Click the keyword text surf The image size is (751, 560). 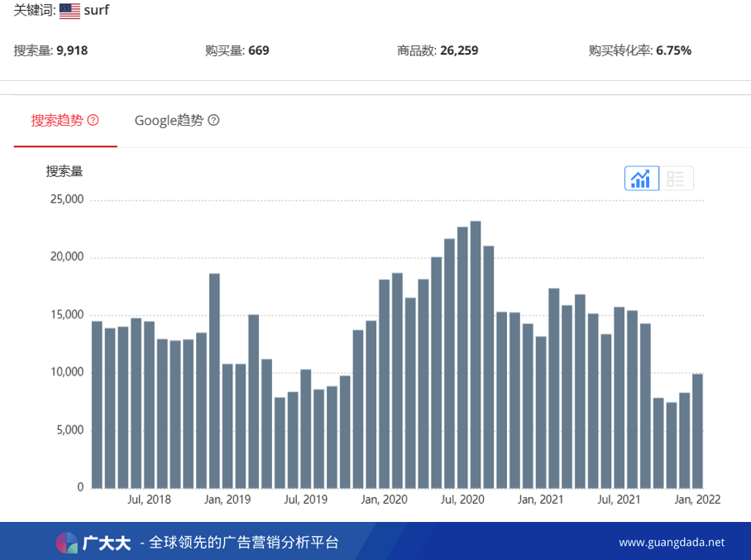[x=97, y=11]
